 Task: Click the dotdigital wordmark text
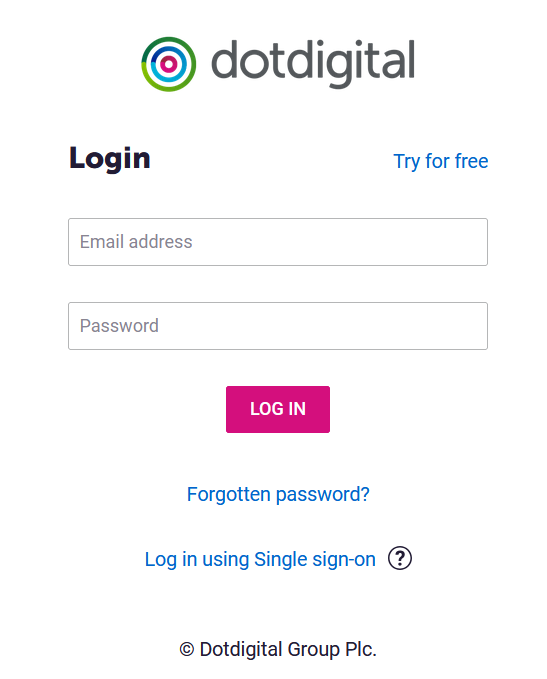pos(313,63)
